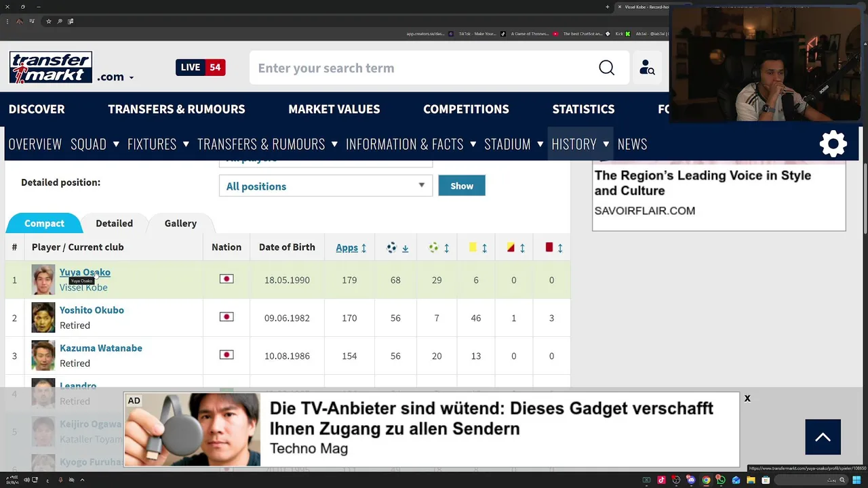Click the search magnifier icon
Screen dimensions: 868x488
pos(607,68)
